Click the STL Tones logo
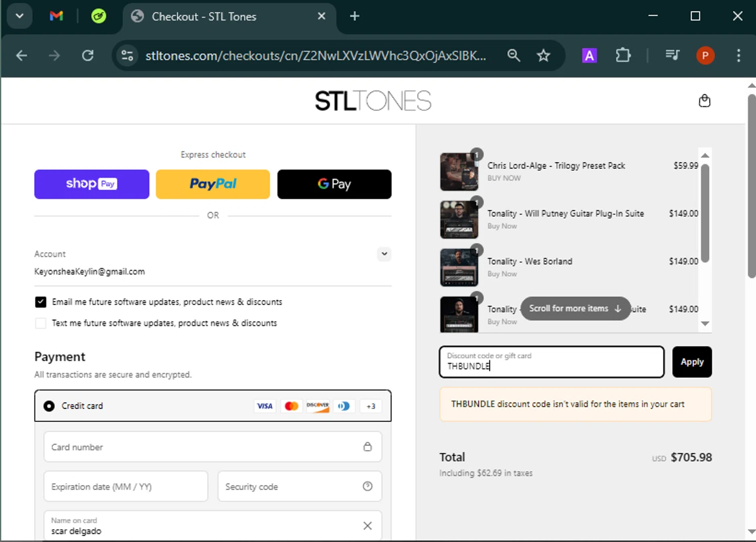 [x=373, y=101]
